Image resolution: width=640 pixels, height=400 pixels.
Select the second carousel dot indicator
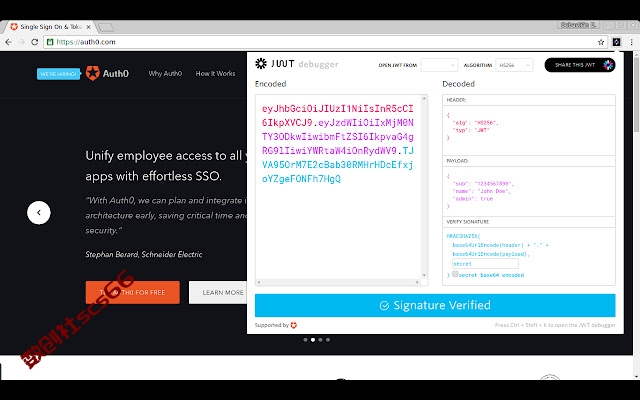(x=313, y=340)
